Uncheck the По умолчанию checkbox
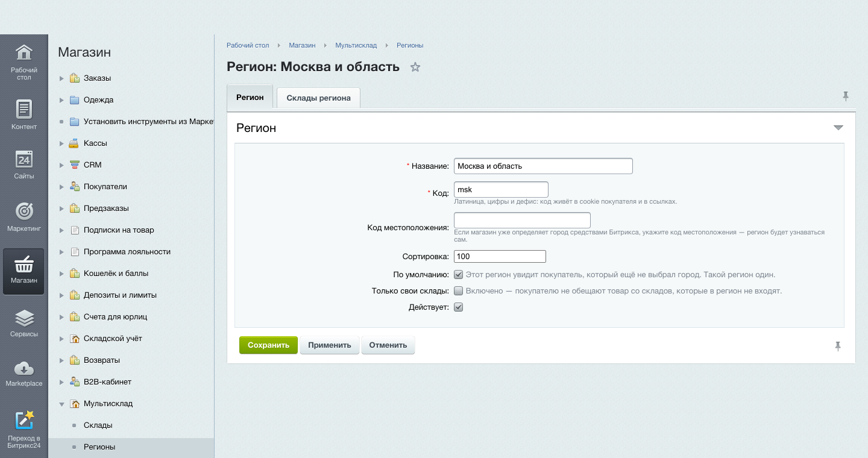 point(458,274)
